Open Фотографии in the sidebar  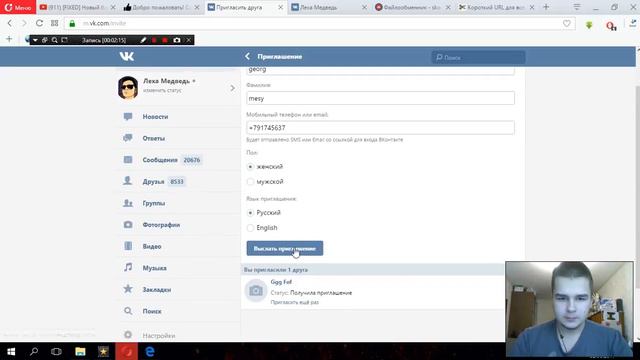pyautogui.click(x=179, y=225)
